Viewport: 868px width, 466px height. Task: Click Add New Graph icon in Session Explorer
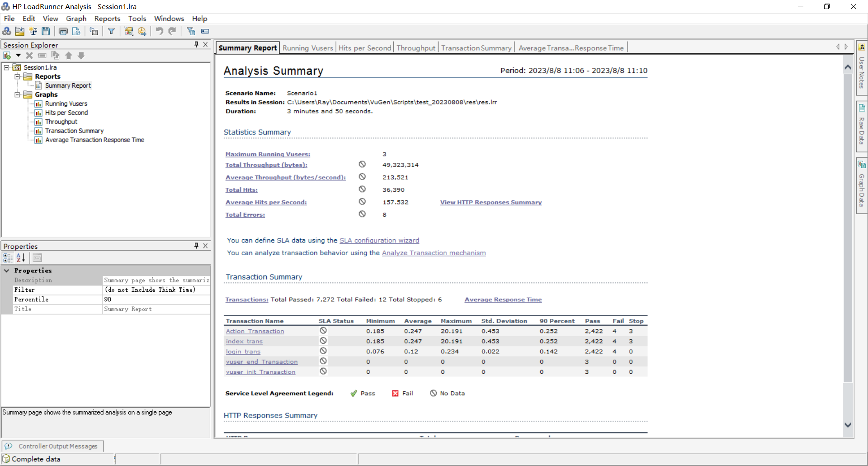[7, 56]
